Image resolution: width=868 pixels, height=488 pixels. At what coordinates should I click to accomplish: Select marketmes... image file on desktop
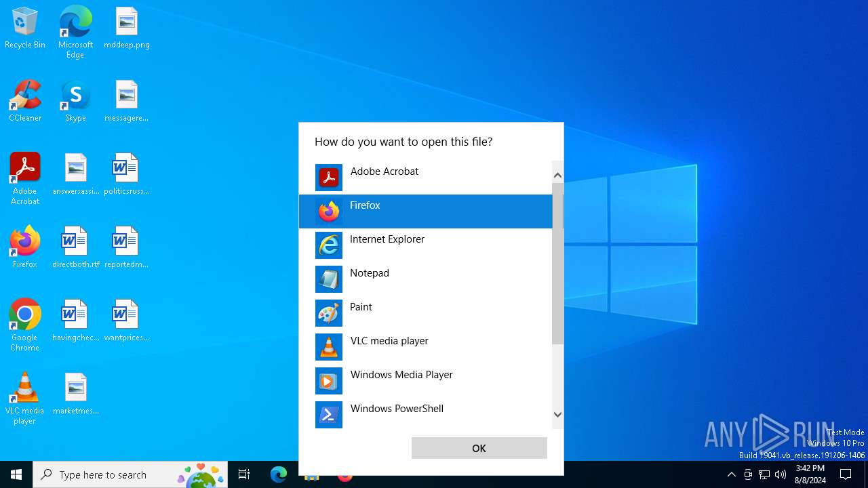click(75, 394)
